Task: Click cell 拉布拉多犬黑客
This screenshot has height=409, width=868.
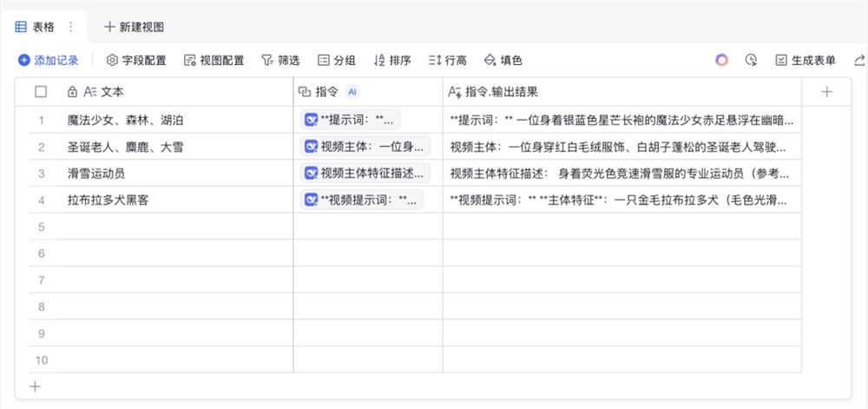Action: tap(177, 200)
